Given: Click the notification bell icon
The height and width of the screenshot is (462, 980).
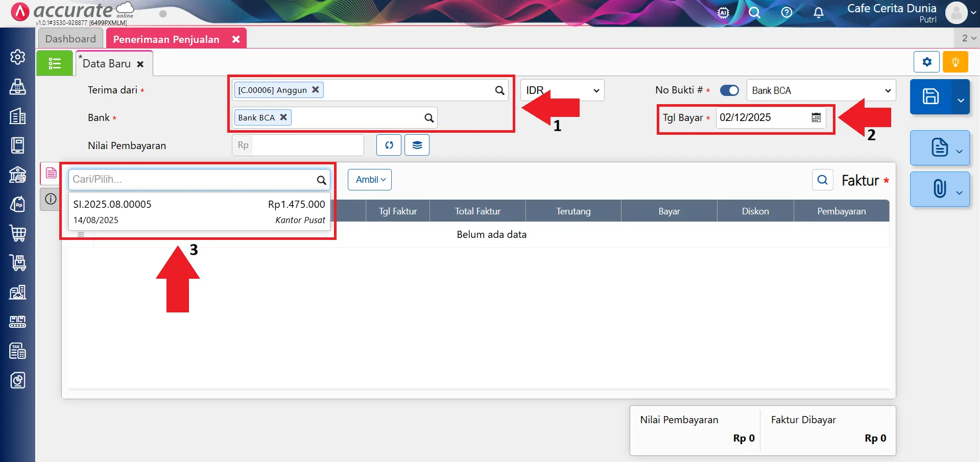Looking at the screenshot, I should click(818, 12).
